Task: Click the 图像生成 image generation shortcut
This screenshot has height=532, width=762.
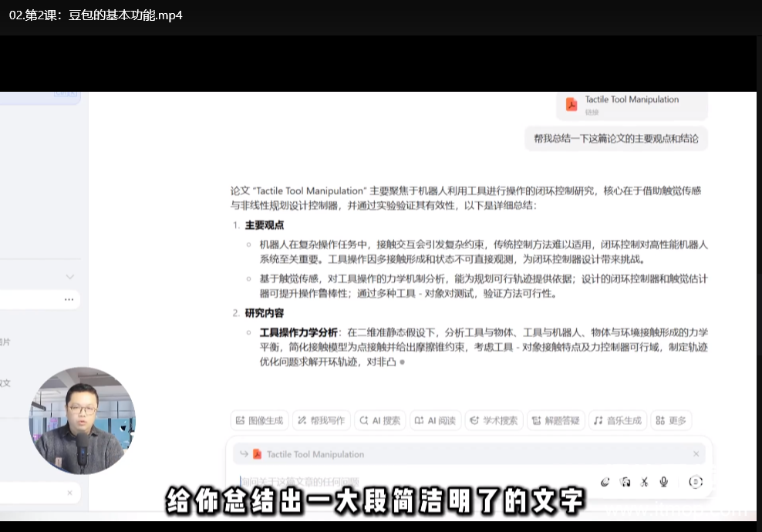Action: point(259,420)
